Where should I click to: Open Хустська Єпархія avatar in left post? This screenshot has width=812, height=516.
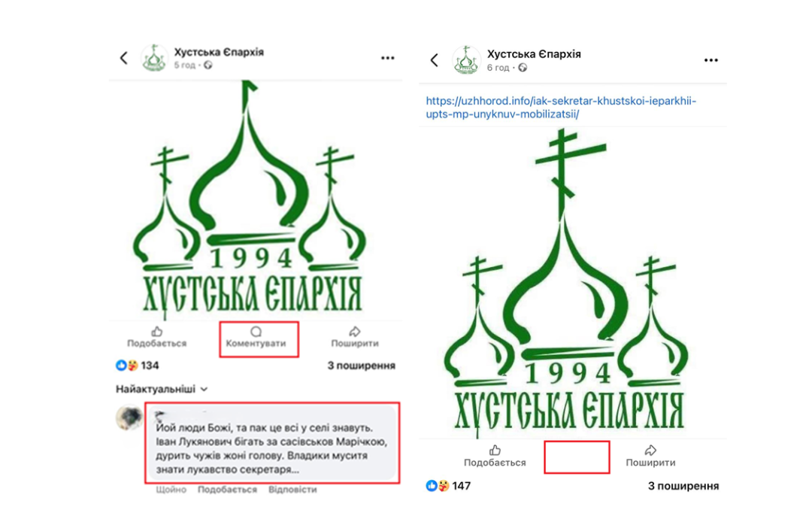(154, 57)
